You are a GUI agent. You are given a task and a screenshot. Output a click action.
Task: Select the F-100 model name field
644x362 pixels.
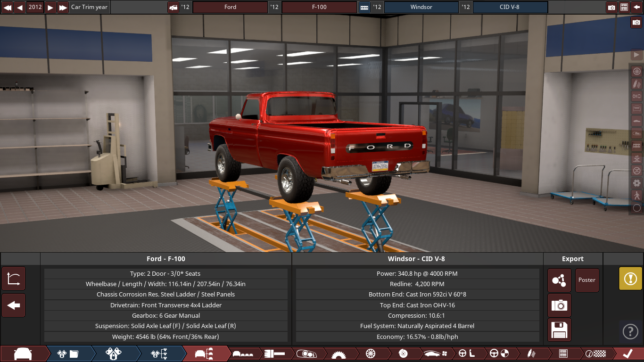[x=319, y=7]
